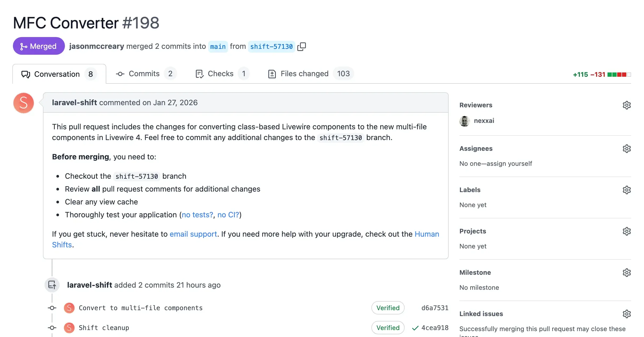Open the Checks tab
Screen dimensions: 644x337
tap(220, 74)
